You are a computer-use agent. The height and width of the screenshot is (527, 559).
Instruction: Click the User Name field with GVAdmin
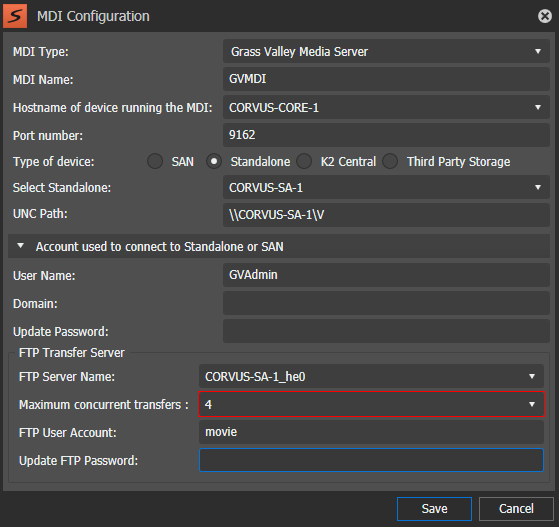(386, 275)
